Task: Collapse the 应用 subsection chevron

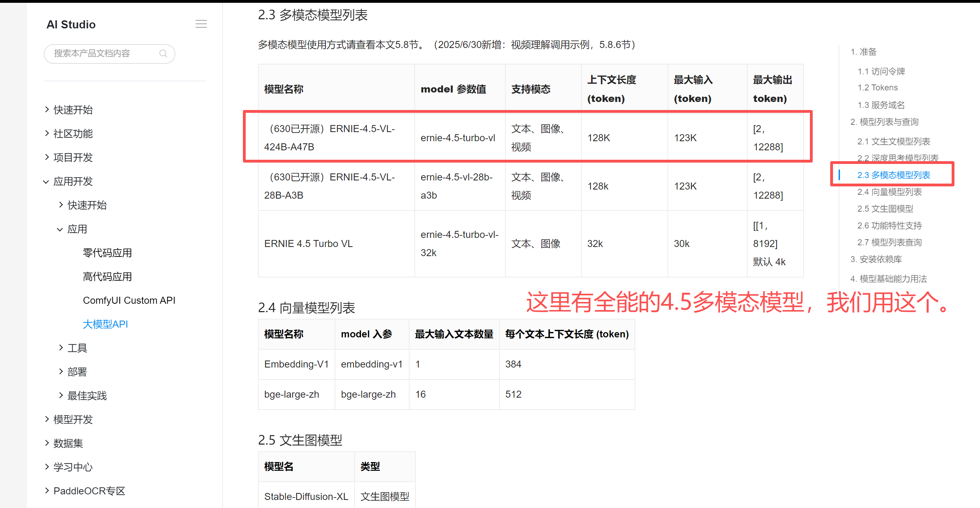Action: coord(60,229)
